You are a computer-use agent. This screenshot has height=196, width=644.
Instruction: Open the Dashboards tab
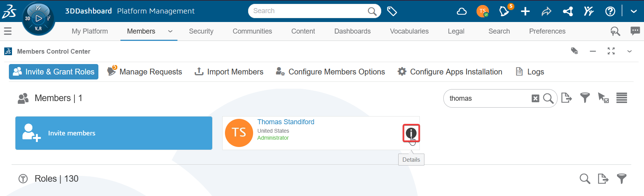pyautogui.click(x=352, y=31)
